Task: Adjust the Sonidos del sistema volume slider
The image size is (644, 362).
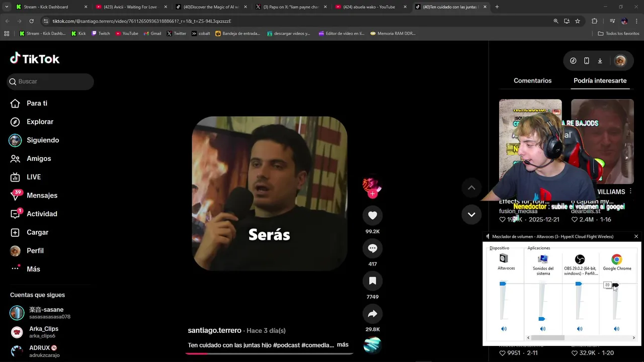Action: coord(542,319)
